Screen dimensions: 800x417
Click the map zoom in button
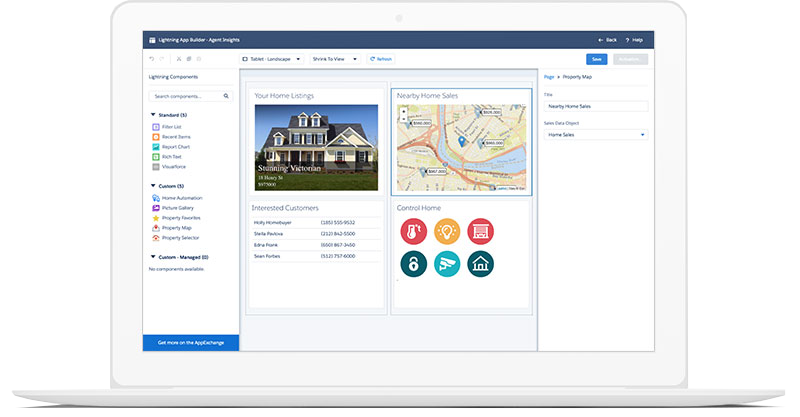coord(403,109)
